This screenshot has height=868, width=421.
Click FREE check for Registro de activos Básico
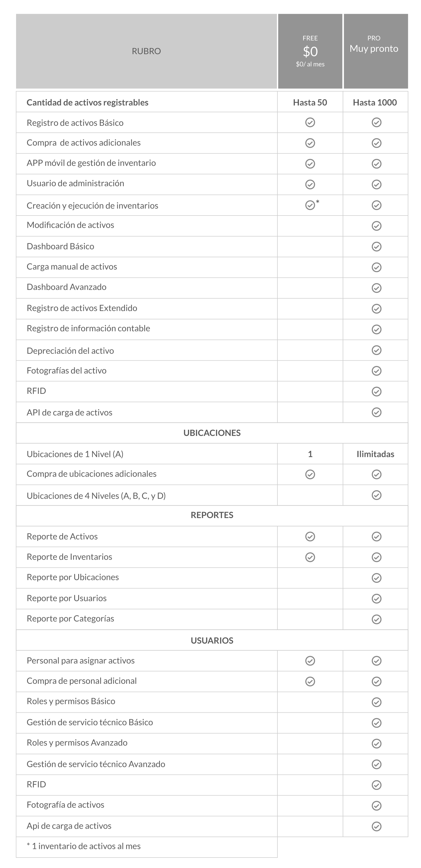[x=310, y=122]
